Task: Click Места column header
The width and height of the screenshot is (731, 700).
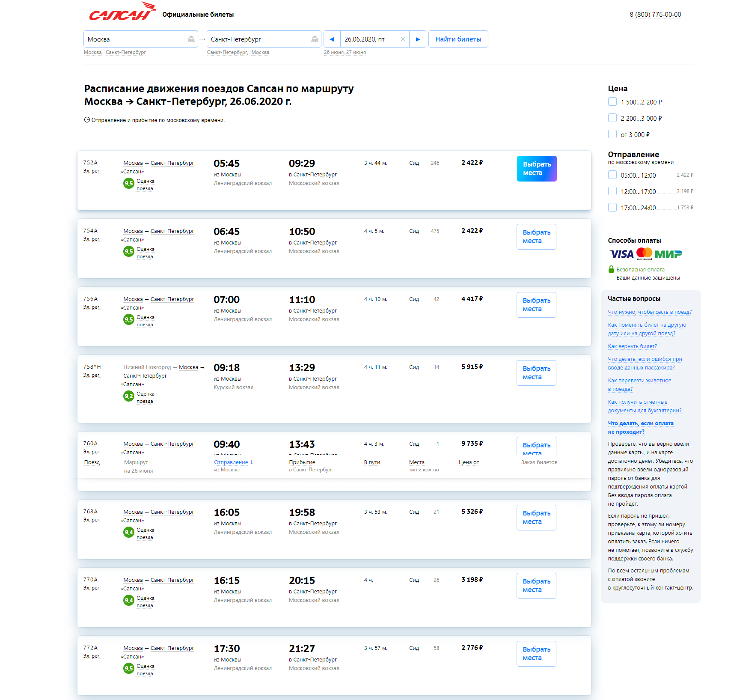Action: (x=417, y=462)
